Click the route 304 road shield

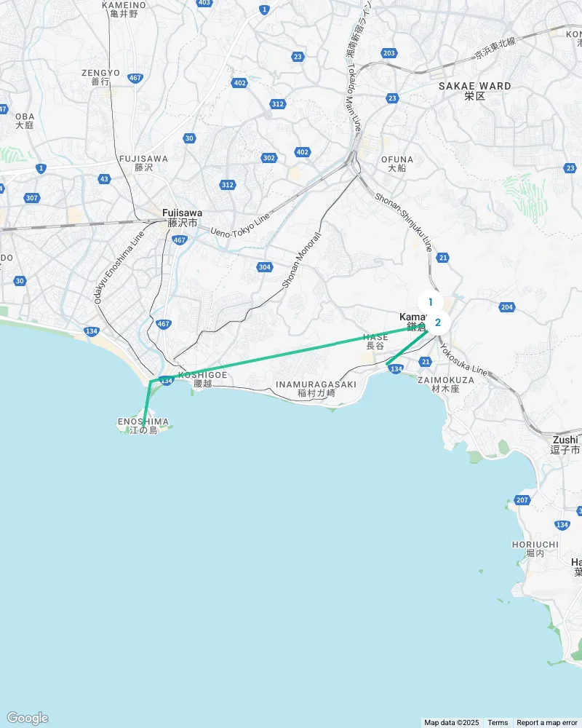click(265, 267)
